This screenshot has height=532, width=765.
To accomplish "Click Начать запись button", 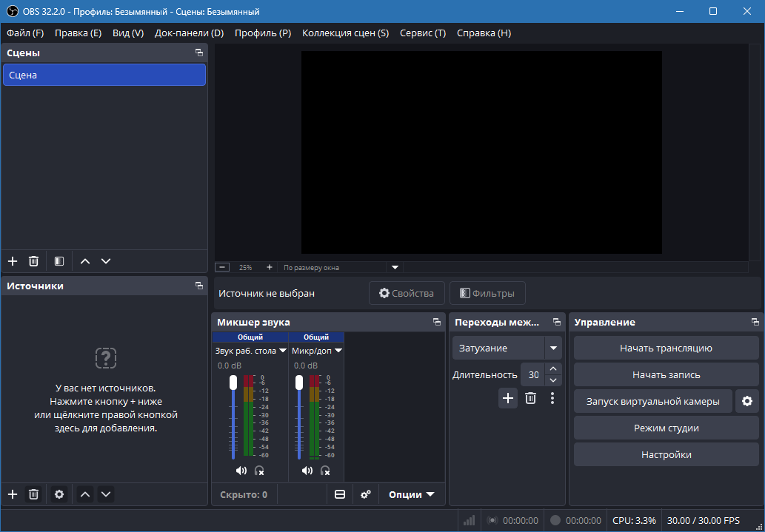I will 666,375.
